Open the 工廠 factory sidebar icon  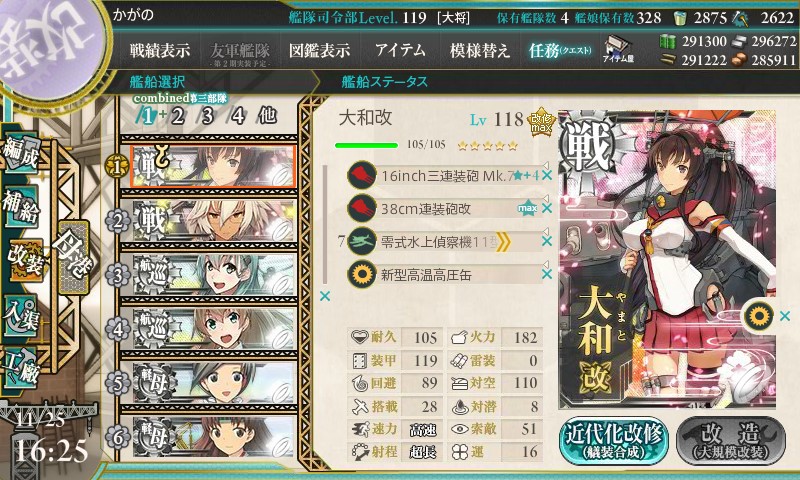[x=21, y=368]
